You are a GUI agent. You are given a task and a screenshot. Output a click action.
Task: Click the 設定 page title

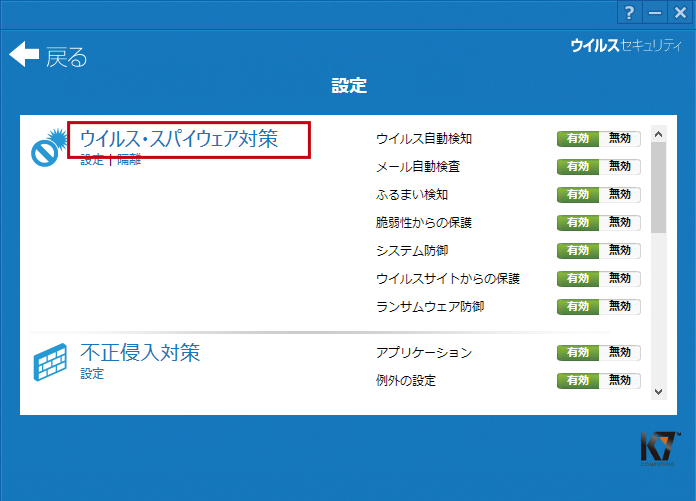[x=349, y=85]
